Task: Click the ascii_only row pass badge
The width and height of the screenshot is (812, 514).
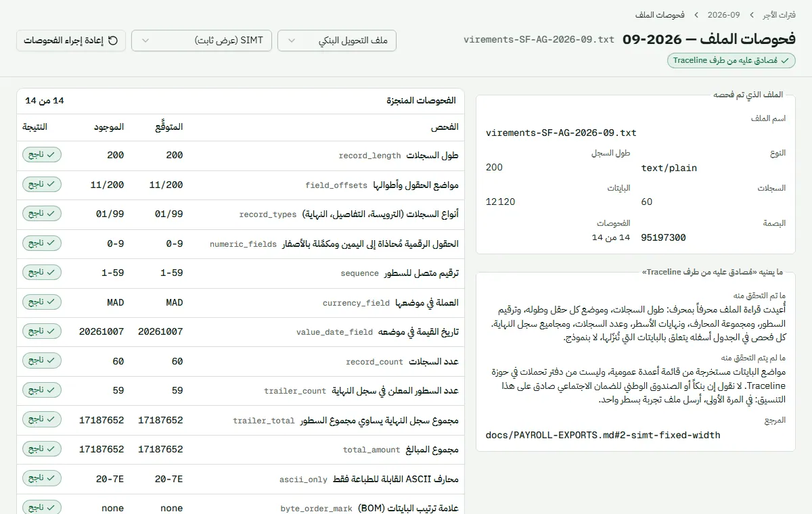Action: (42, 479)
